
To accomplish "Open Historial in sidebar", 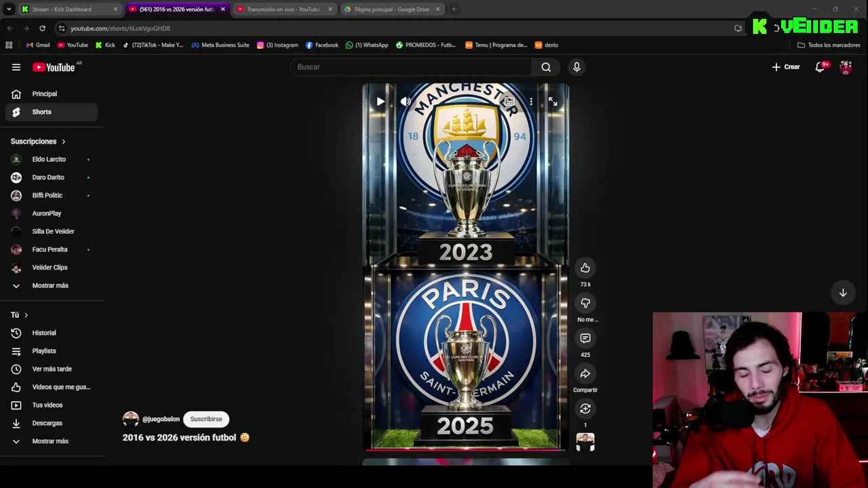I will pos(52,333).
